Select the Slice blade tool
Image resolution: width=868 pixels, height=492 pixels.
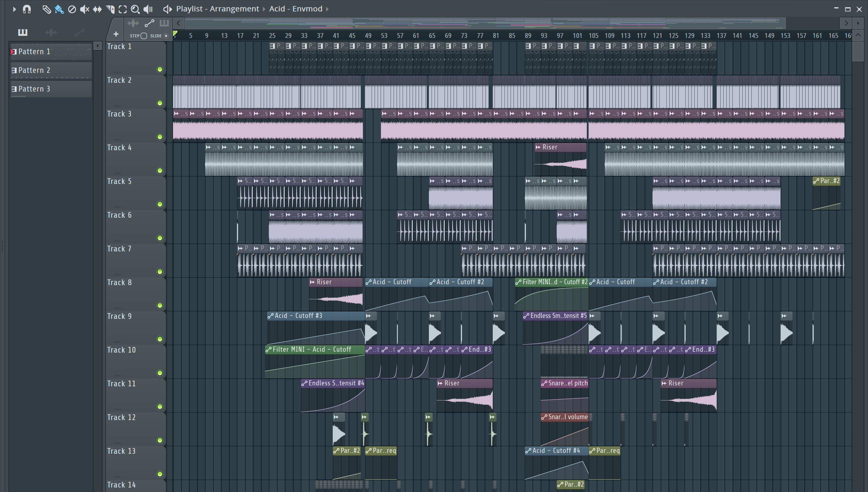(x=110, y=9)
